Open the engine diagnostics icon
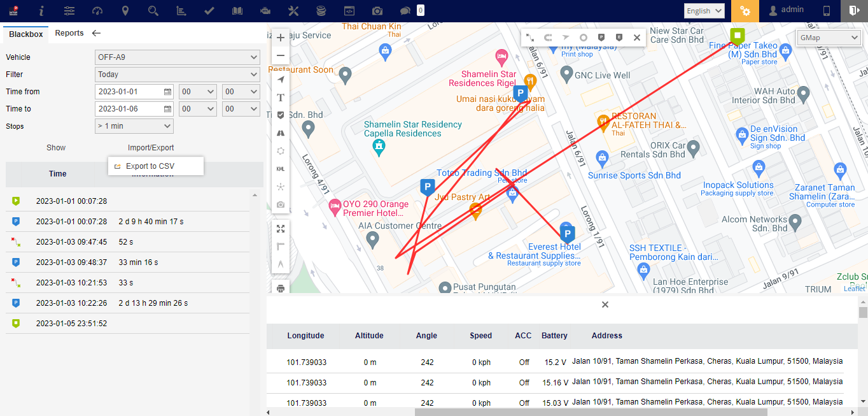 [265, 11]
